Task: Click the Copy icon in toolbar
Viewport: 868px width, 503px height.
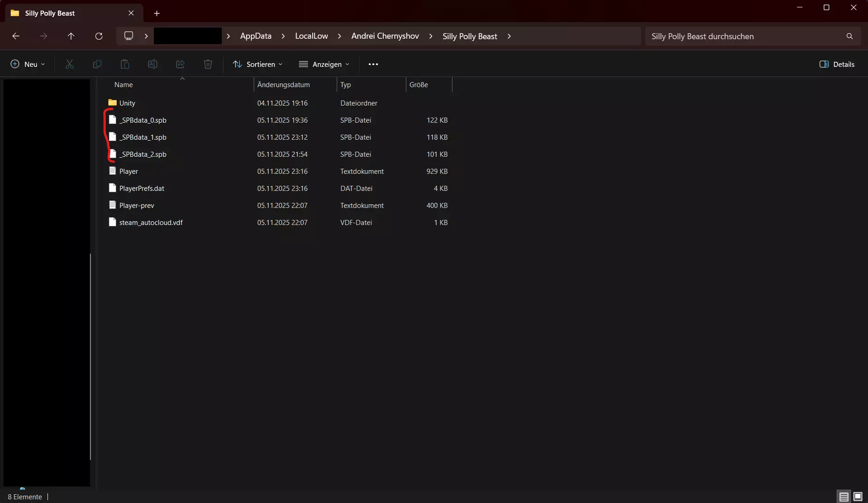Action: [x=97, y=64]
